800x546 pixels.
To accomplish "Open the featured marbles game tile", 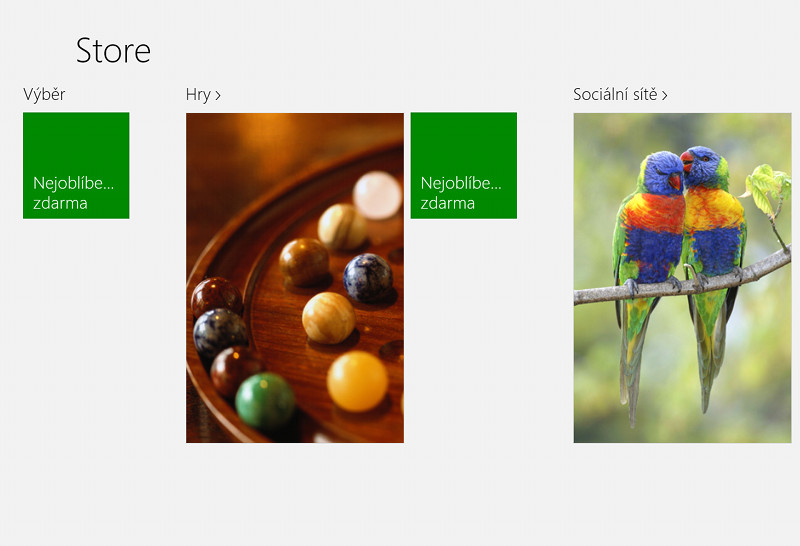I will [x=295, y=278].
